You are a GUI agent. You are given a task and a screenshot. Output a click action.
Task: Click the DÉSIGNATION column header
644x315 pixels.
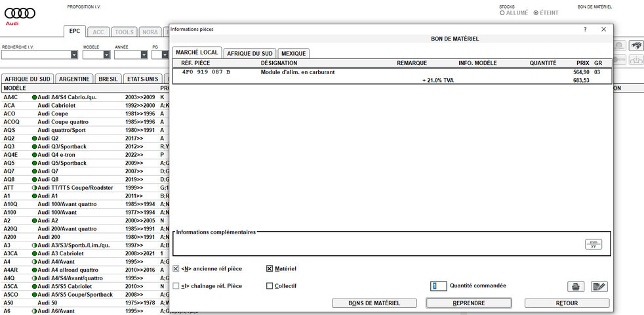pos(279,63)
